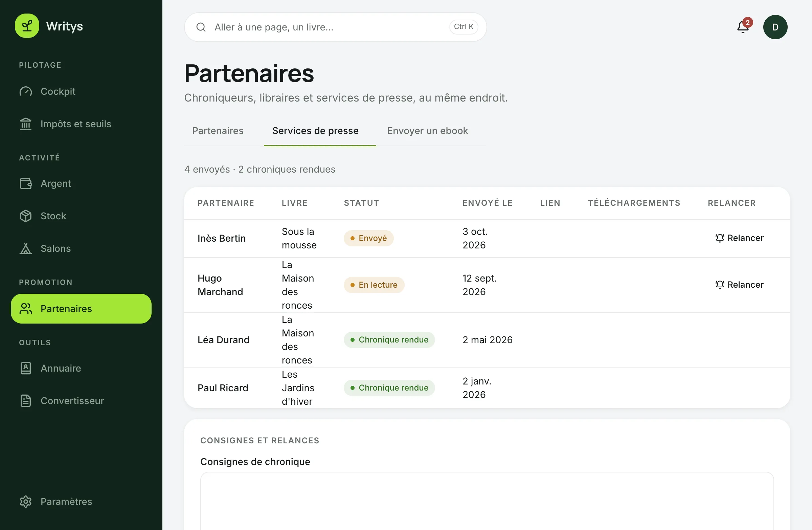Click the search magnifier icon
812x530 pixels.
click(201, 27)
